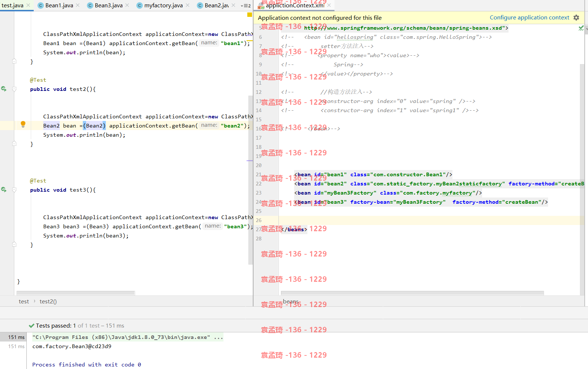Open the Bean1.java tab
The width and height of the screenshot is (588, 369).
click(59, 5)
